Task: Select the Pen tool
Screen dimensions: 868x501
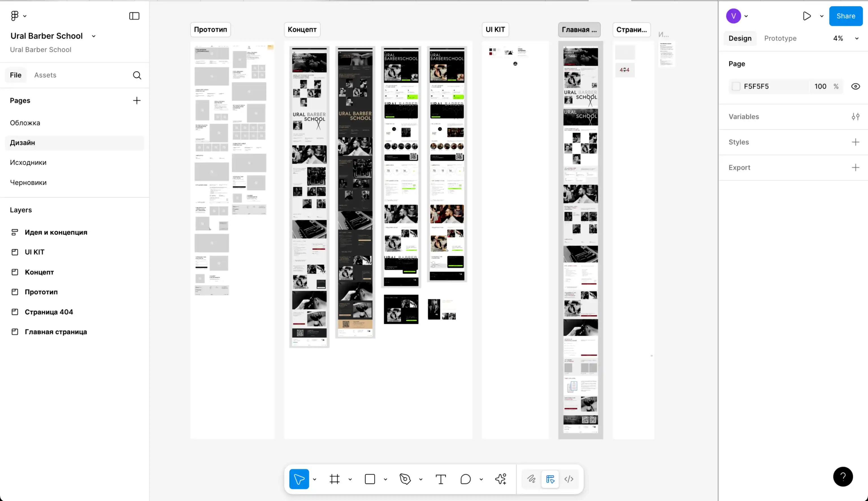Action: pos(405,479)
